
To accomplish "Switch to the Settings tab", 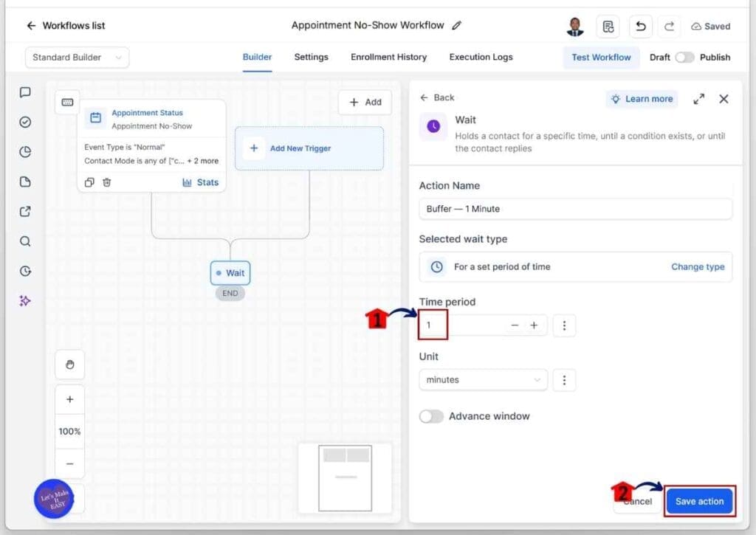I will click(x=311, y=57).
